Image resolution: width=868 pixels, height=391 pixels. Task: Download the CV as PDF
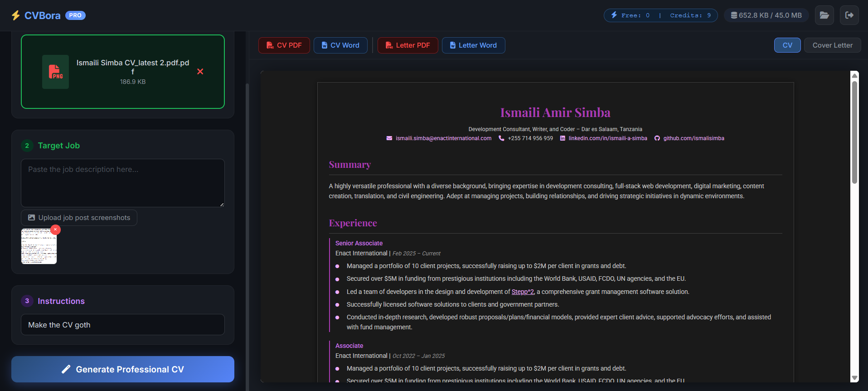(284, 45)
